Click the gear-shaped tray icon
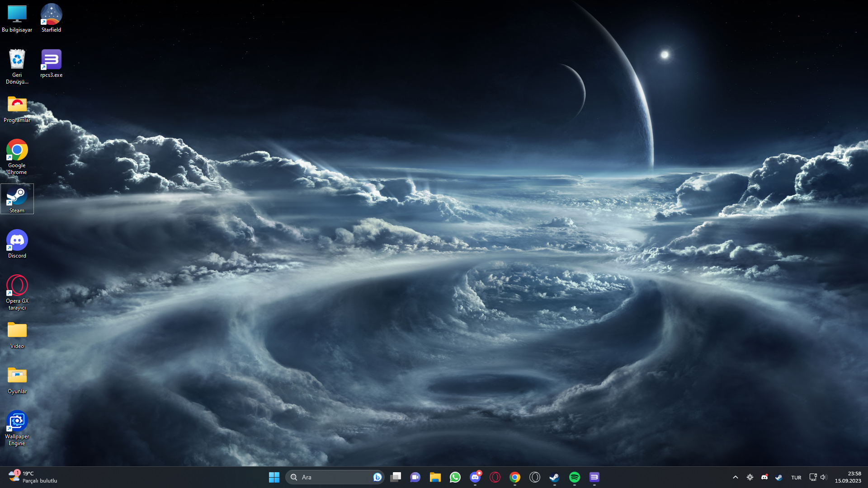This screenshot has height=488, width=868. coord(750,477)
